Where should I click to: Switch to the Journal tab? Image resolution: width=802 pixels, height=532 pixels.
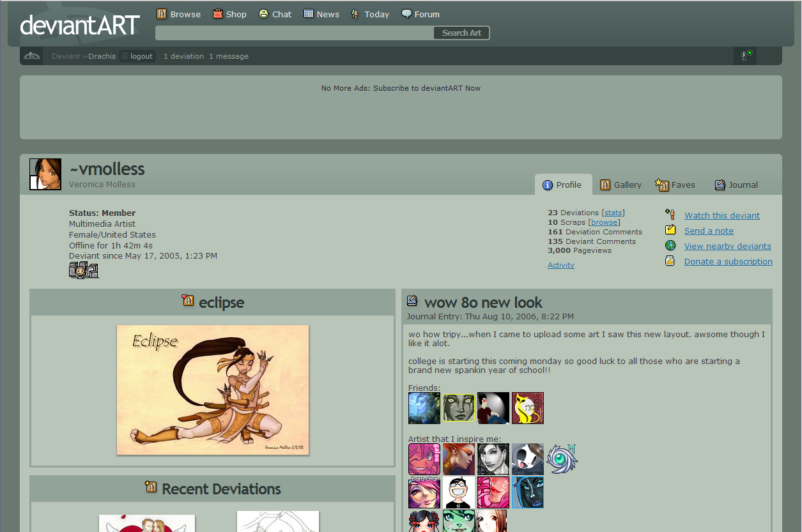[x=736, y=185]
